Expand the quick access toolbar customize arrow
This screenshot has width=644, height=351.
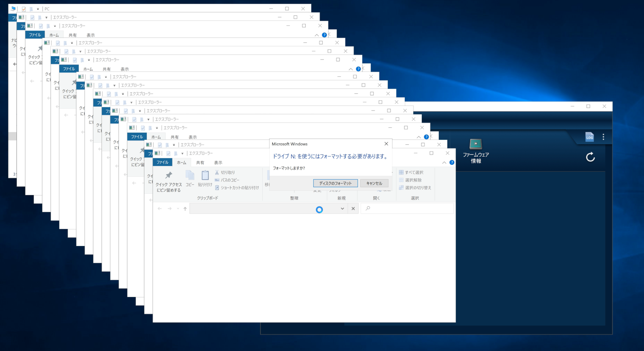pyautogui.click(x=182, y=153)
